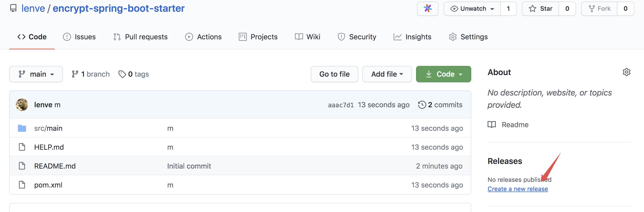This screenshot has width=644, height=212.
Task: Star this repository
Action: pos(540,9)
